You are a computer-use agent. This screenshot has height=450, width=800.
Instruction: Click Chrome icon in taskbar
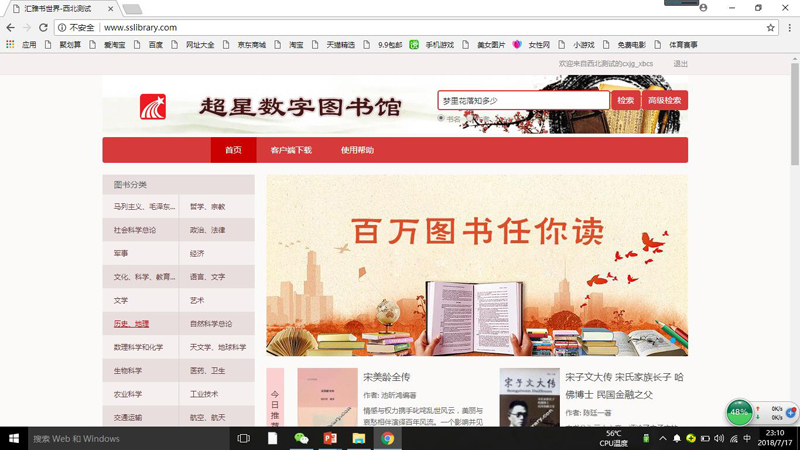click(388, 438)
